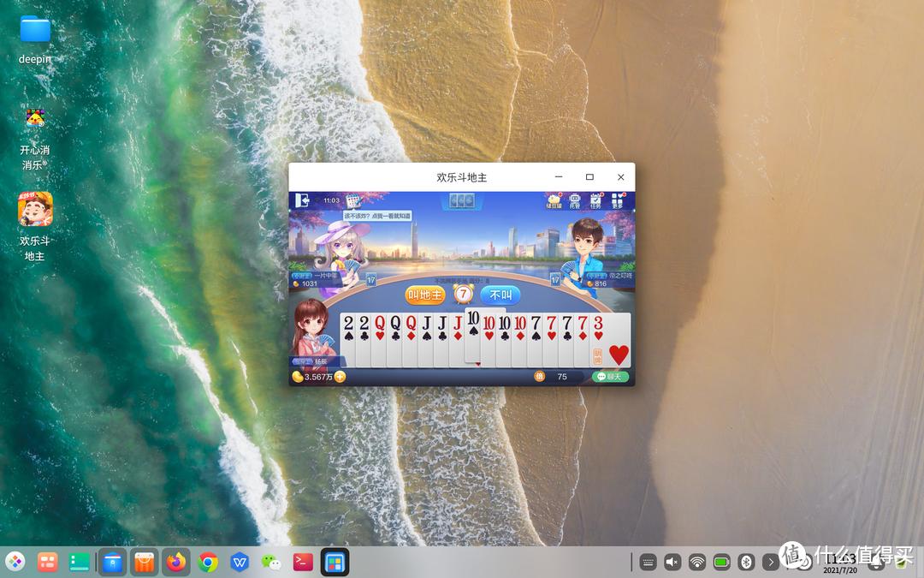Click the golden plus icon to add beans

[x=340, y=377]
